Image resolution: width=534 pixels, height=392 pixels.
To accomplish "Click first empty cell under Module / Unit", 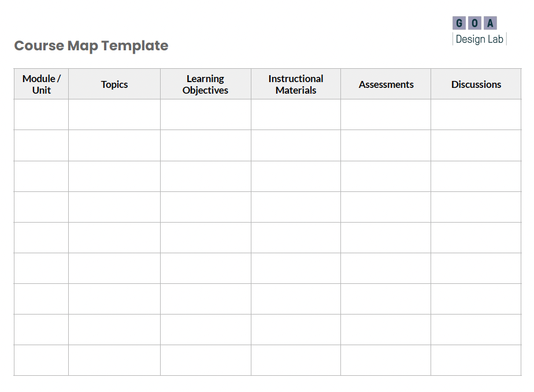I will [42, 114].
